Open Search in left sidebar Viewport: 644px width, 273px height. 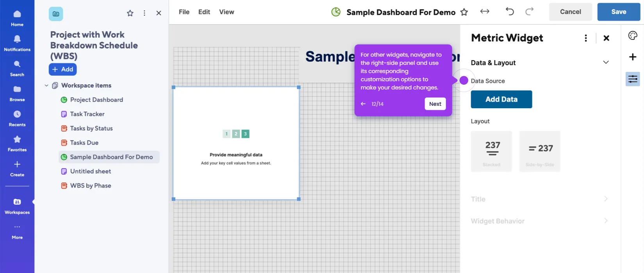click(17, 68)
